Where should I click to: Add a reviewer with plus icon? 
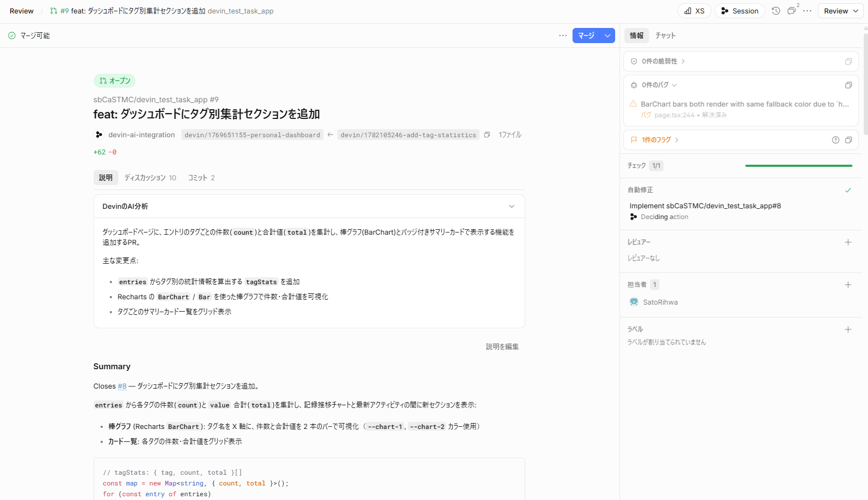click(x=848, y=242)
